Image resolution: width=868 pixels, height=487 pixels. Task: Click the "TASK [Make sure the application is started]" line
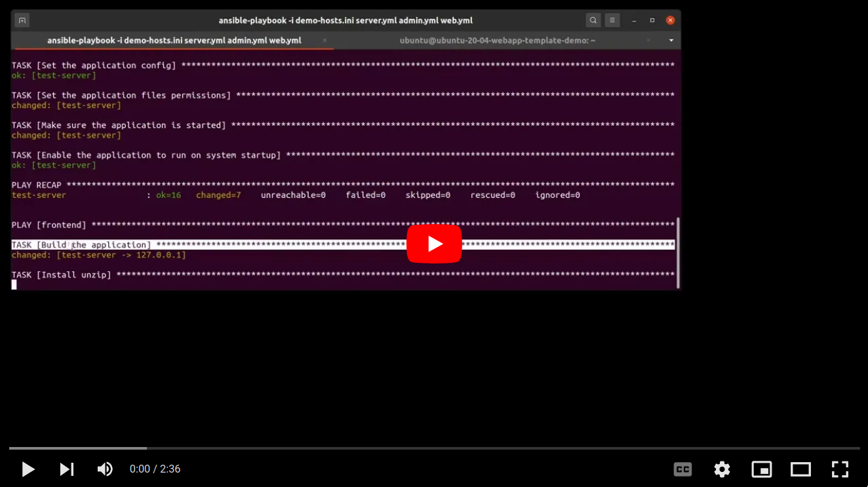pyautogui.click(x=343, y=125)
